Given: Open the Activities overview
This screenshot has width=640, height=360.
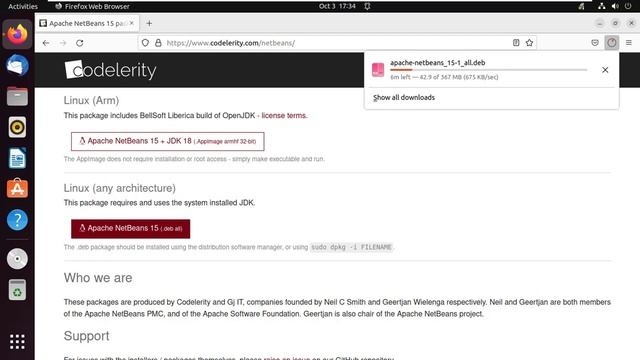Looking at the screenshot, I should tap(23, 6).
